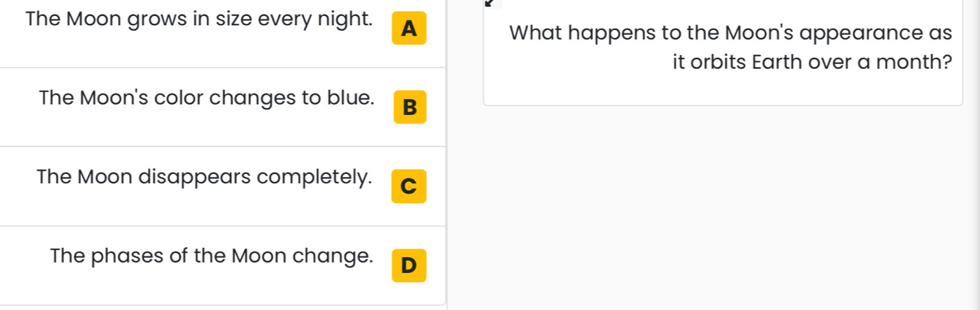980x310 pixels.
Task: Click the word 'blue' in option B
Action: pos(349,98)
